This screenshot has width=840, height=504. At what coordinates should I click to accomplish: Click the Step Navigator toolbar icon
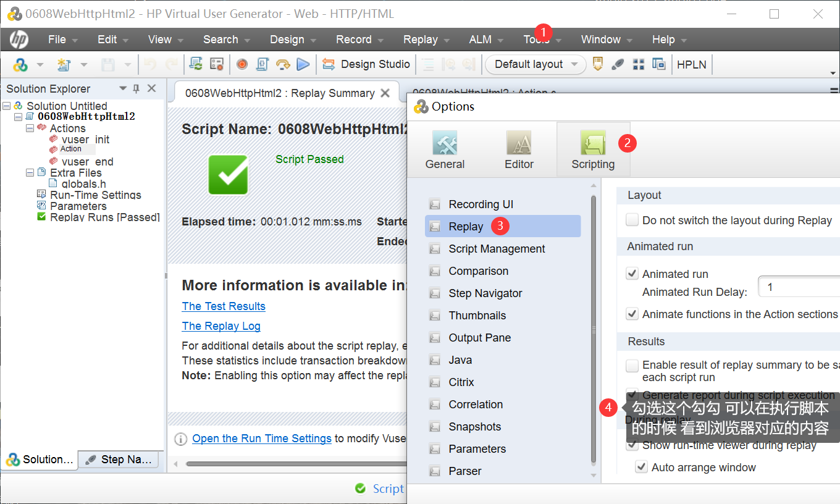coord(618,64)
